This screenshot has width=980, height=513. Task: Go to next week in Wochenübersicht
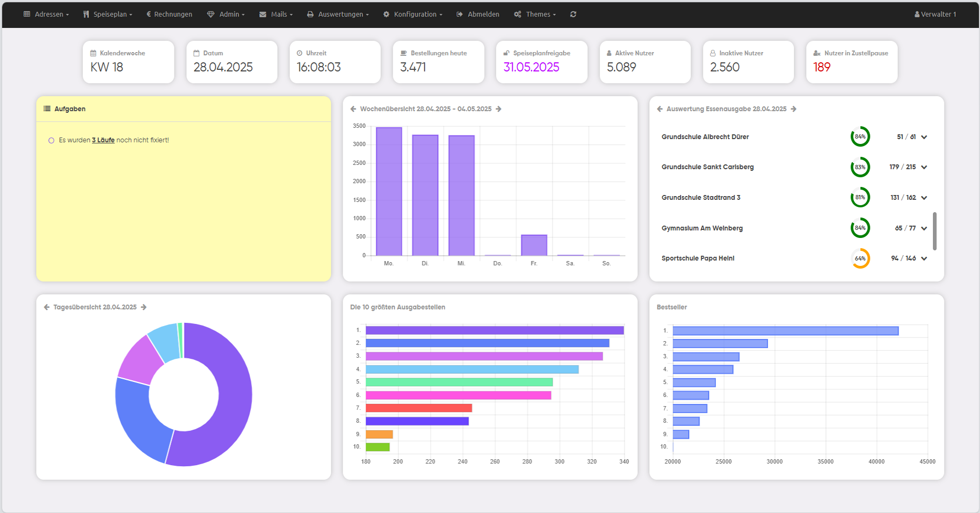pos(498,109)
